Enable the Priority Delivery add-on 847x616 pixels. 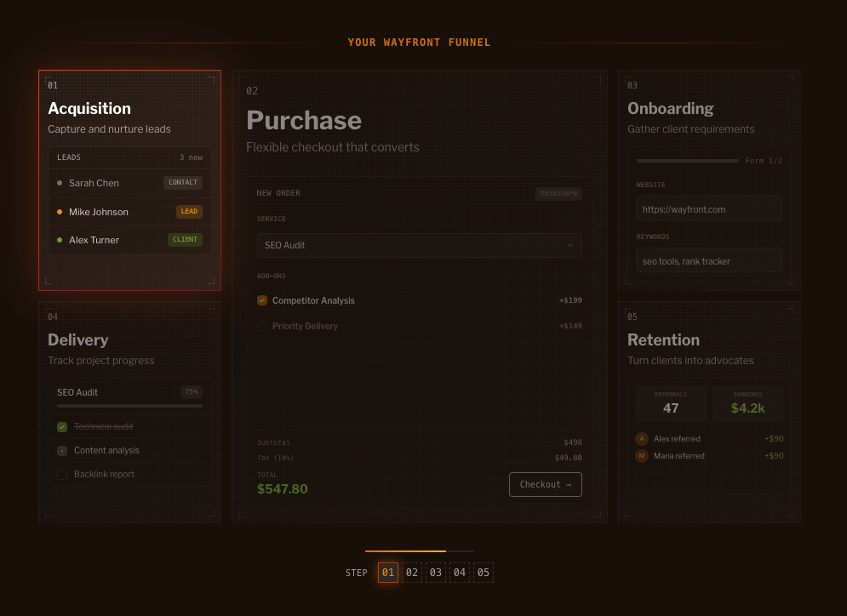click(x=262, y=326)
